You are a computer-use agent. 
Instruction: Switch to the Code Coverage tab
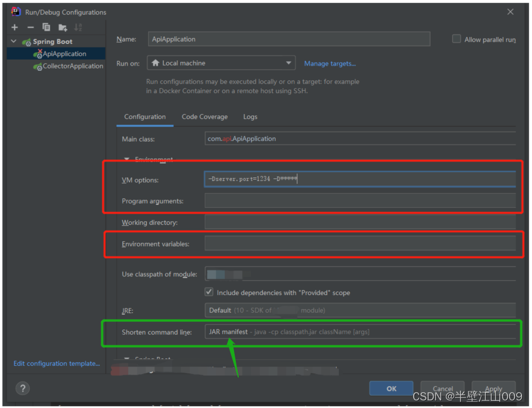(x=205, y=116)
